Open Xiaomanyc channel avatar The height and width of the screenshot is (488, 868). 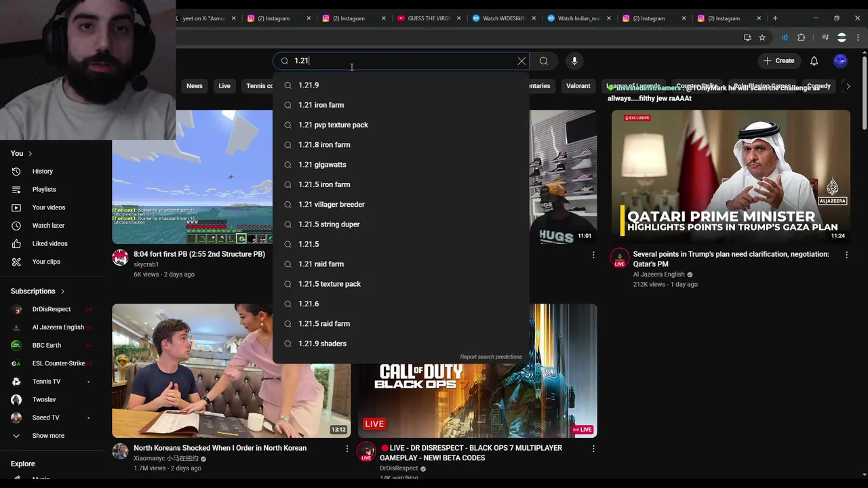click(x=120, y=451)
